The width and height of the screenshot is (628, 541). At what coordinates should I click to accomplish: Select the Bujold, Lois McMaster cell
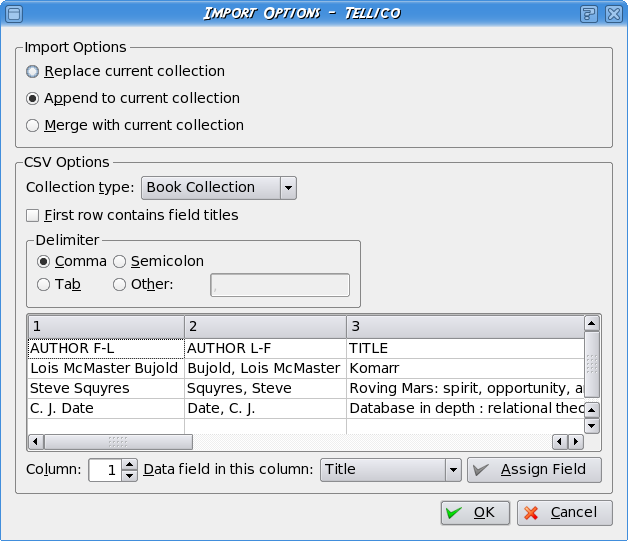(x=265, y=368)
